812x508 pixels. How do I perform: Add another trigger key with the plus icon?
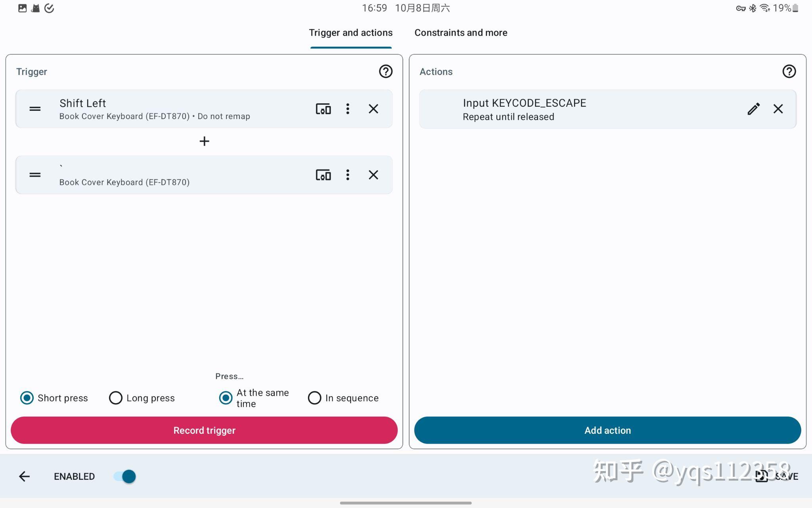tap(204, 141)
